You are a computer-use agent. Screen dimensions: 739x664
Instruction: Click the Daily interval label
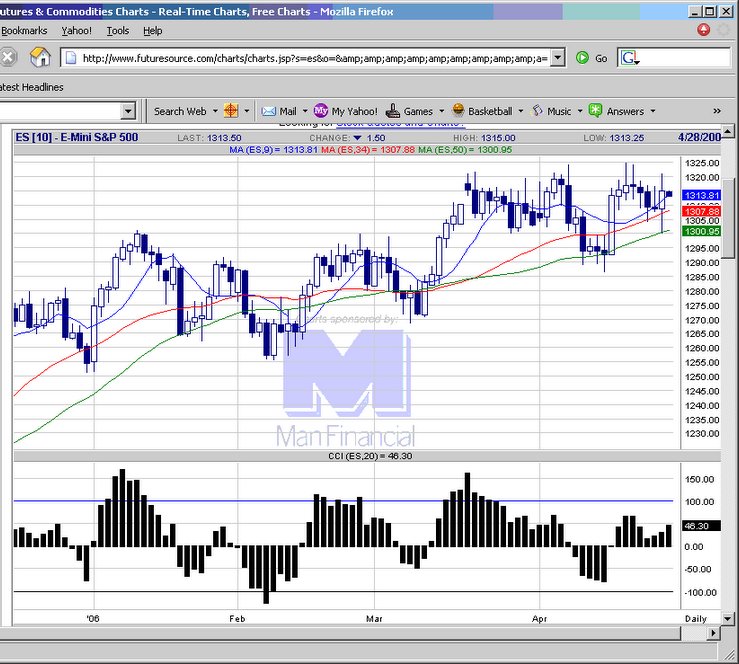(696, 619)
